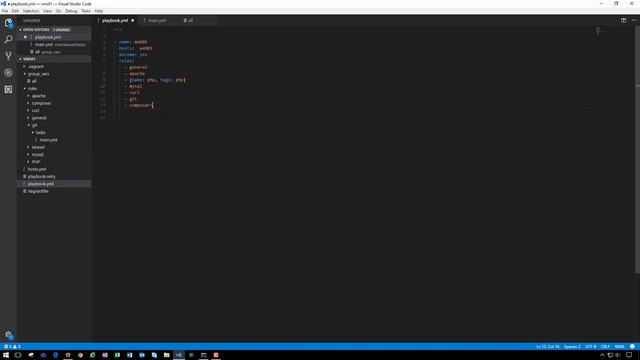640x360 pixels.
Task: Collapse the tasks folder under git
Action: pos(33,133)
